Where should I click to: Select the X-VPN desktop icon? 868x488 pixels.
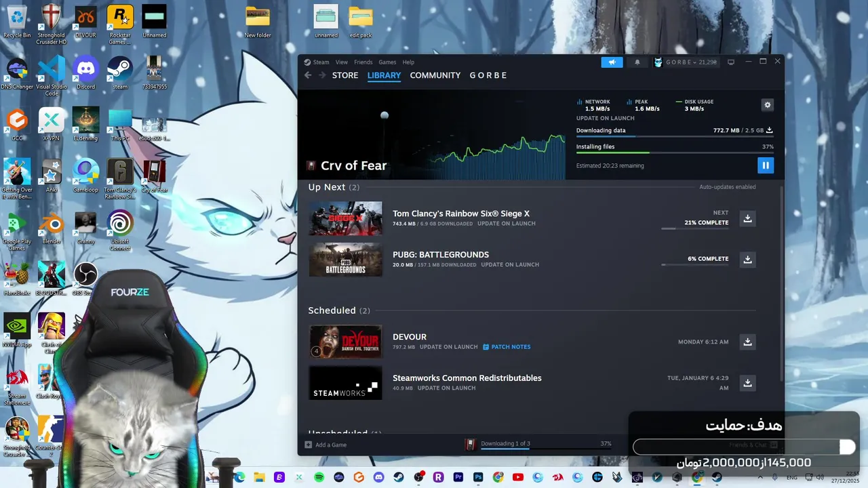click(x=51, y=125)
